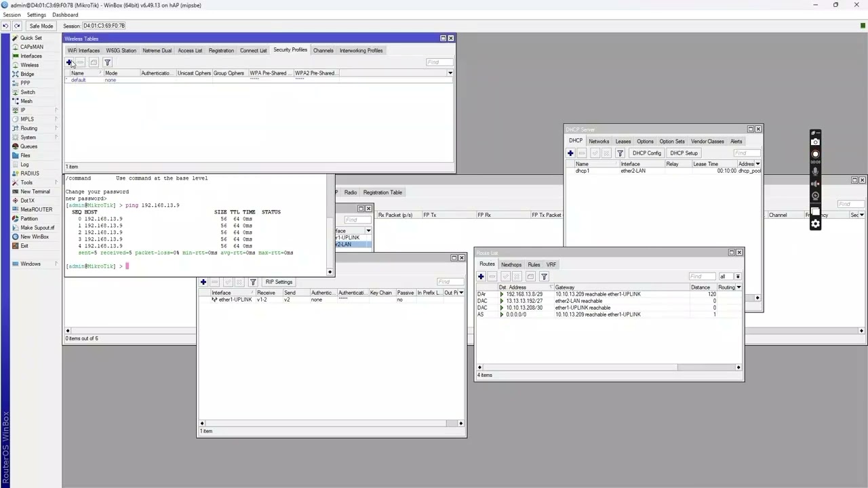
Task: Open the Settings menu
Action: click(x=36, y=15)
